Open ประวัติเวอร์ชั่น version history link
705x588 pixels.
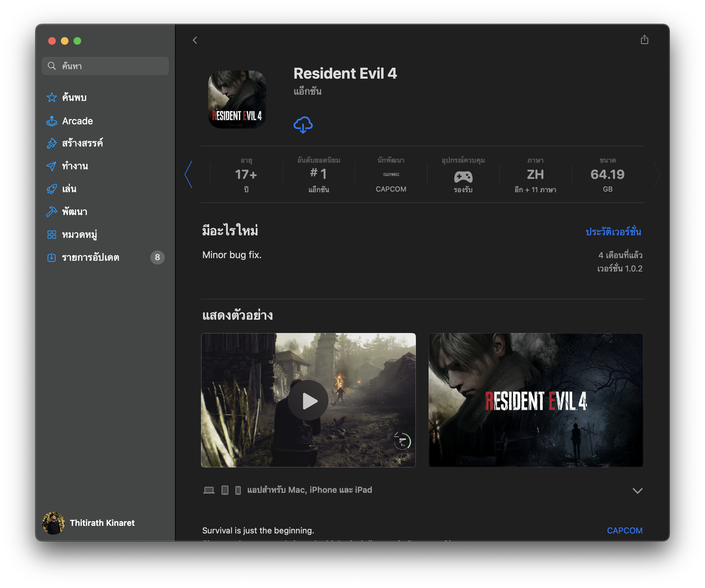(613, 232)
